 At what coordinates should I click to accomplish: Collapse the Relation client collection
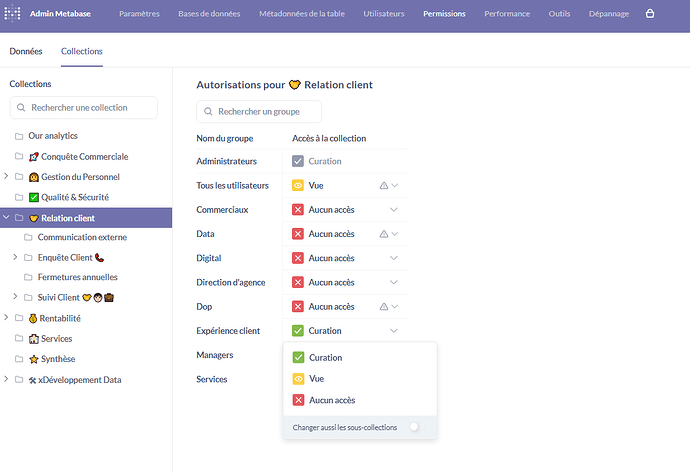pos(6,217)
